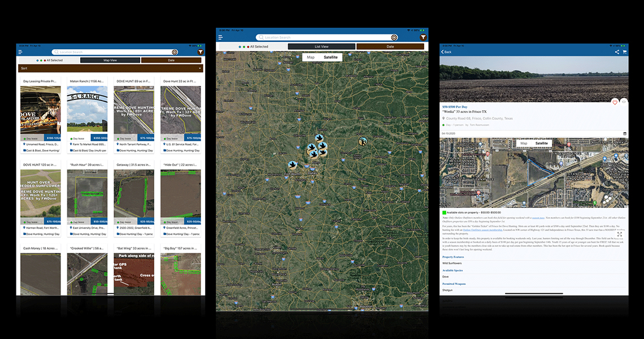Screen dimensions: 644x339
Task: Switch to Map View from list screen
Action: (110, 60)
